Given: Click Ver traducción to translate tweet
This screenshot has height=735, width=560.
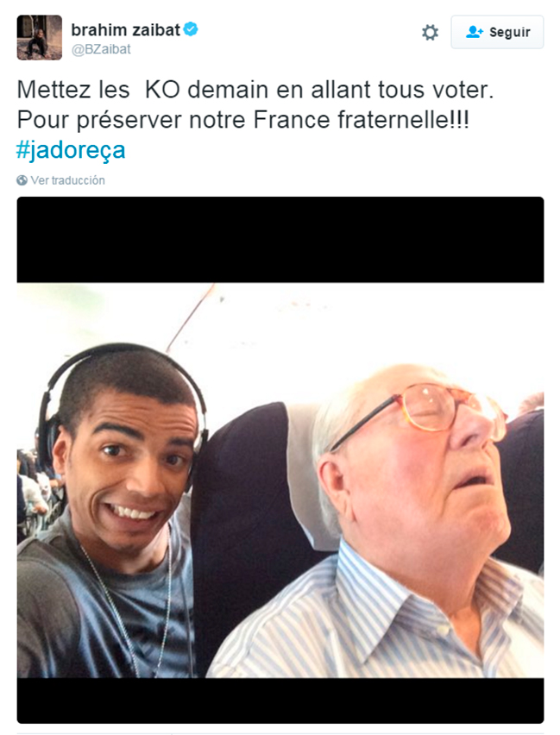Looking at the screenshot, I should (68, 180).
